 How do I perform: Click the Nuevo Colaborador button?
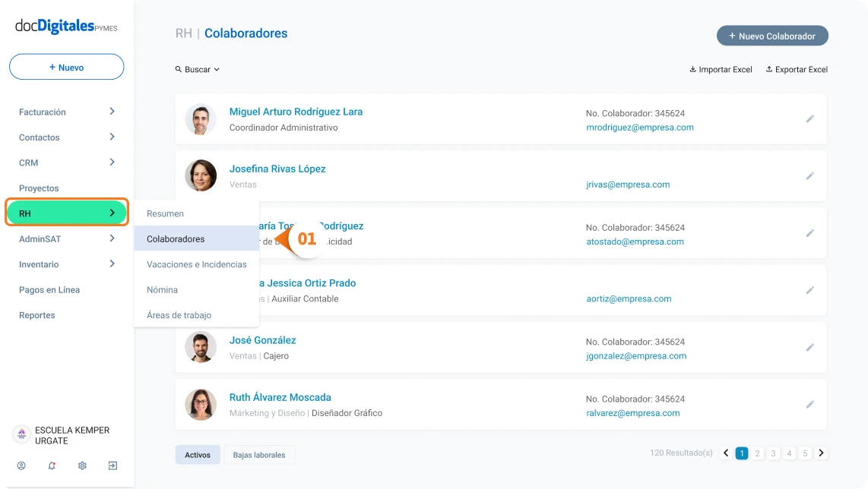click(772, 36)
